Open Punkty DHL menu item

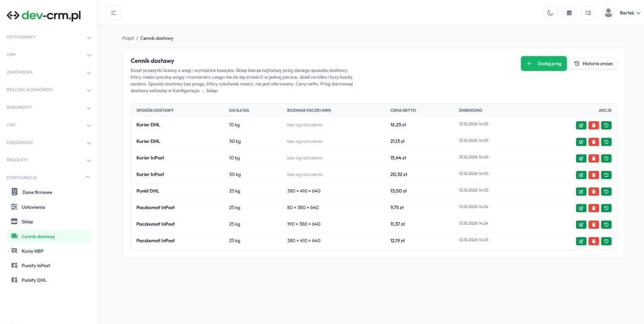tap(49, 280)
